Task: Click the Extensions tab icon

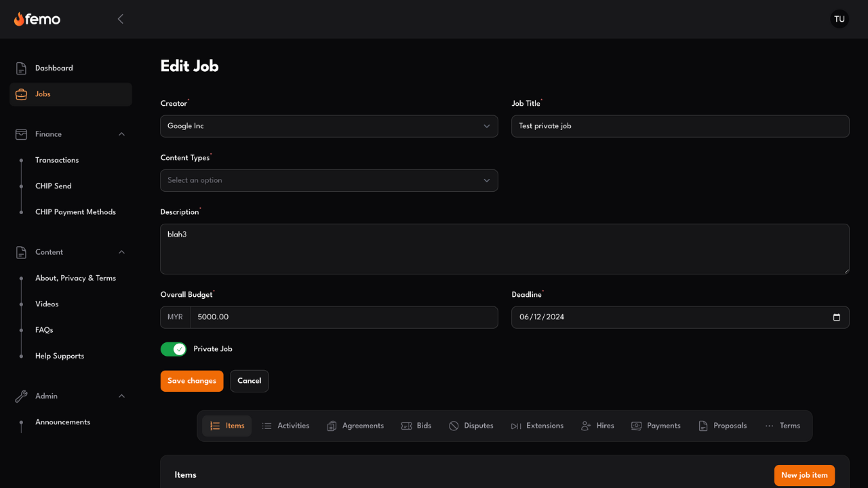Action: coord(516,425)
